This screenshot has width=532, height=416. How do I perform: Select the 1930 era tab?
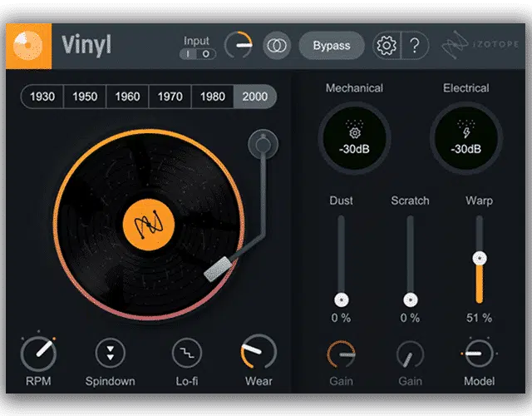(x=42, y=97)
